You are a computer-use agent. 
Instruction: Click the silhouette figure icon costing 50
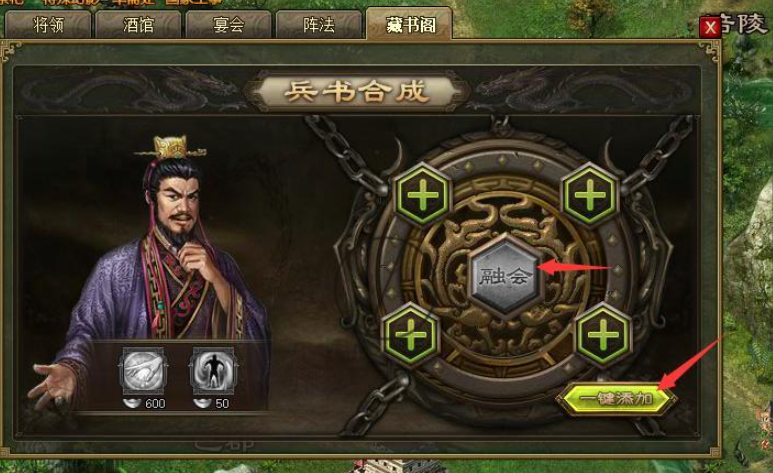(214, 371)
